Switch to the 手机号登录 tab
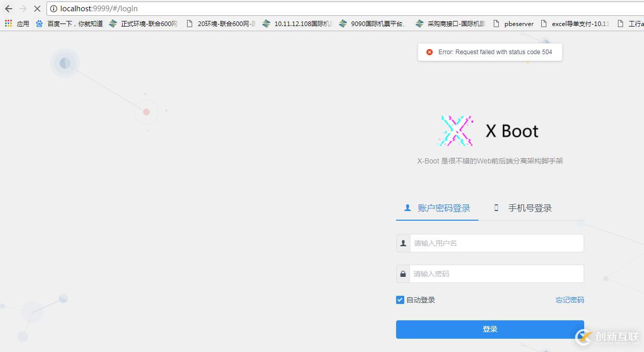This screenshot has height=352, width=644. click(529, 207)
